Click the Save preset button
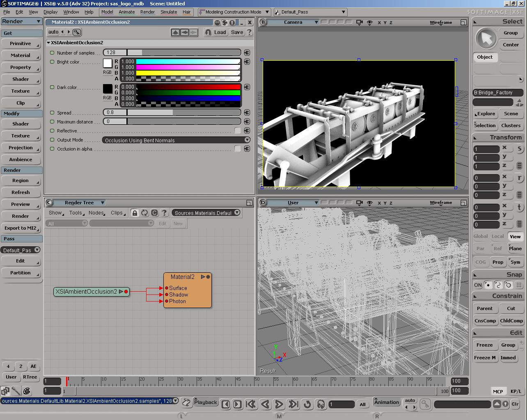 pos(237,32)
